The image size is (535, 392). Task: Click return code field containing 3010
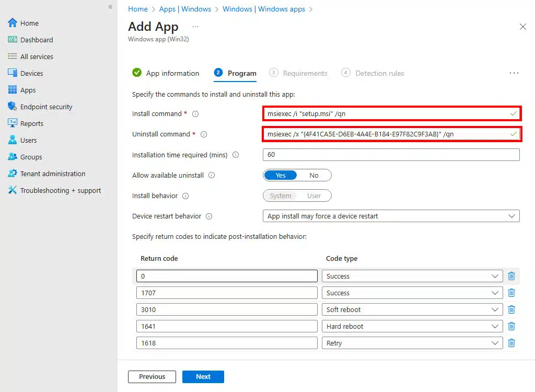click(227, 309)
